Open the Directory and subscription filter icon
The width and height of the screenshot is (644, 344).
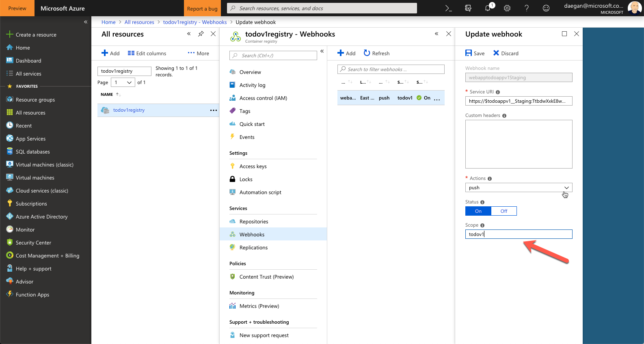(x=468, y=8)
